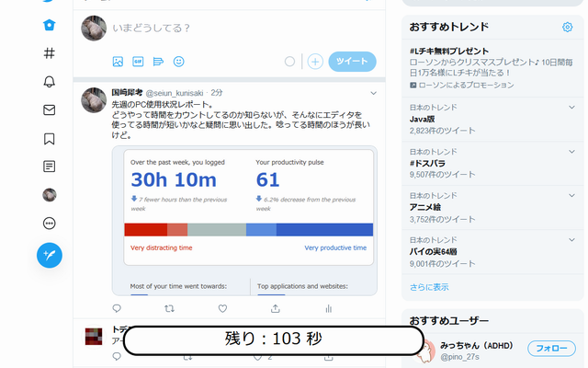Expand the chevron for the アニメ絵 trend
This screenshot has width=588, height=368.
571,196
